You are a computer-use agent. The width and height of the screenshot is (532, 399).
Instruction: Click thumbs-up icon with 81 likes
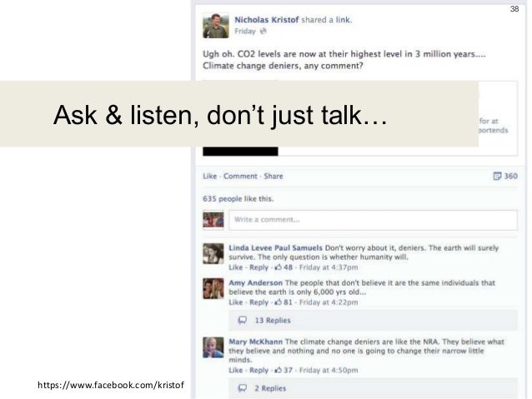coord(279,302)
